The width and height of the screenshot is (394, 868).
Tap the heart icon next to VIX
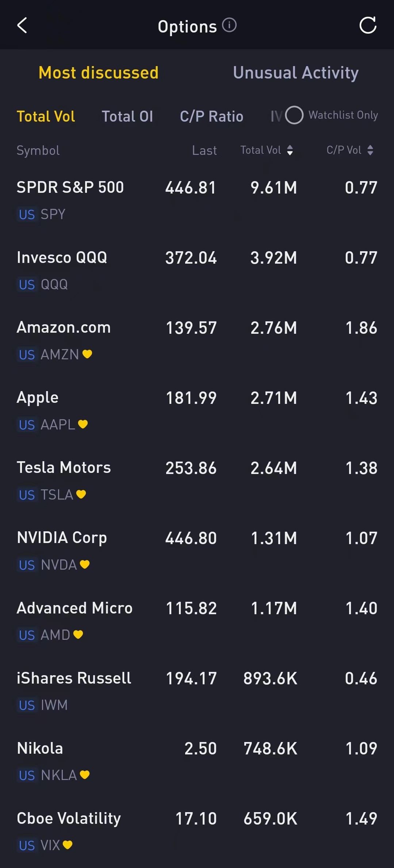[68, 845]
